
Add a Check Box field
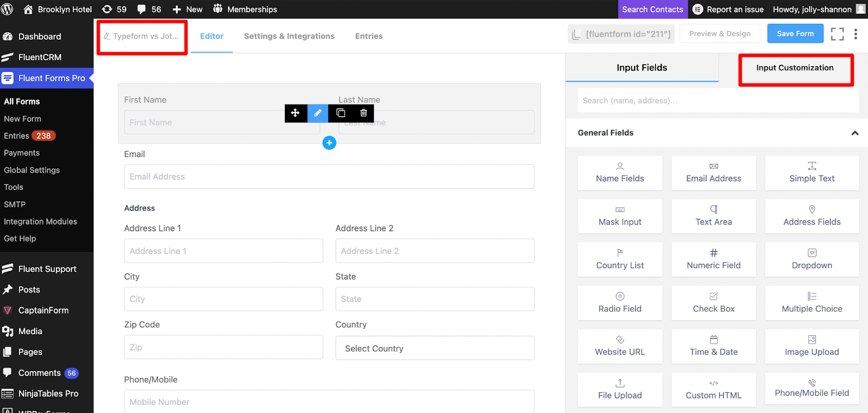[713, 303]
